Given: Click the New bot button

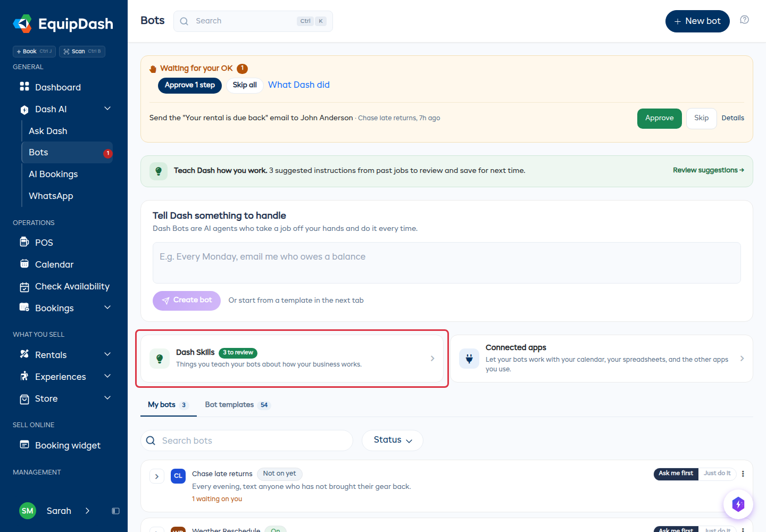Looking at the screenshot, I should pyautogui.click(x=697, y=21).
